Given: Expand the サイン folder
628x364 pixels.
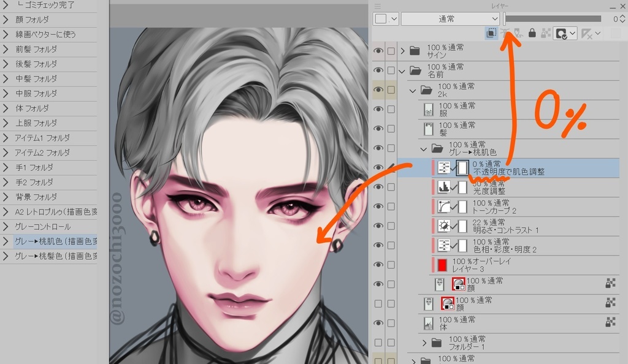Looking at the screenshot, I should [x=402, y=51].
